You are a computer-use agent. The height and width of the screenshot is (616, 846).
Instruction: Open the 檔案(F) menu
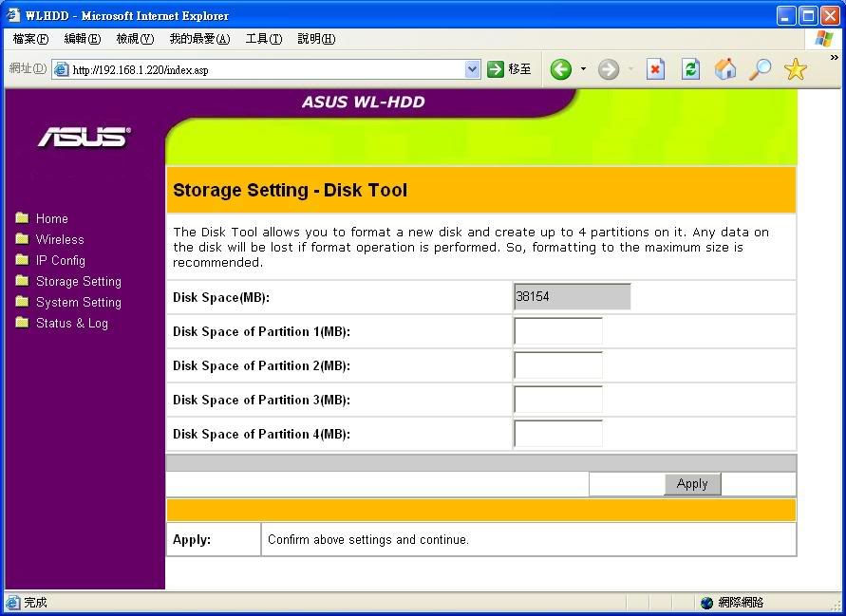pyautogui.click(x=30, y=39)
